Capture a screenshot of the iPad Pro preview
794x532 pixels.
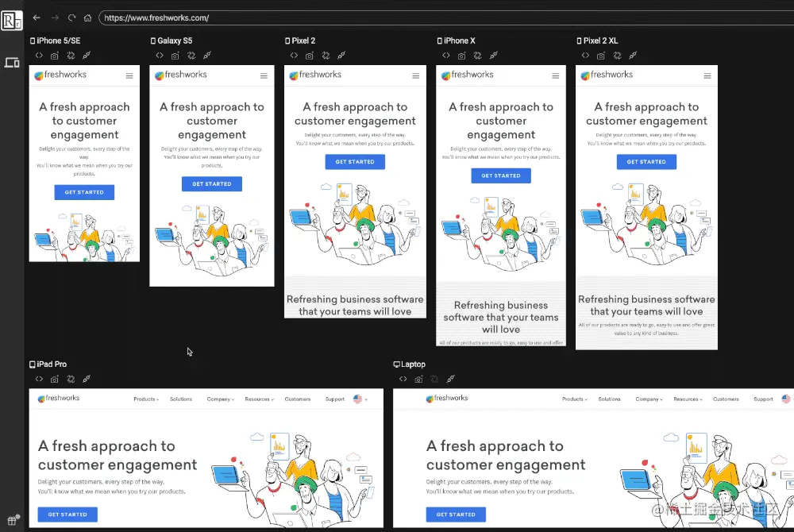tap(55, 379)
